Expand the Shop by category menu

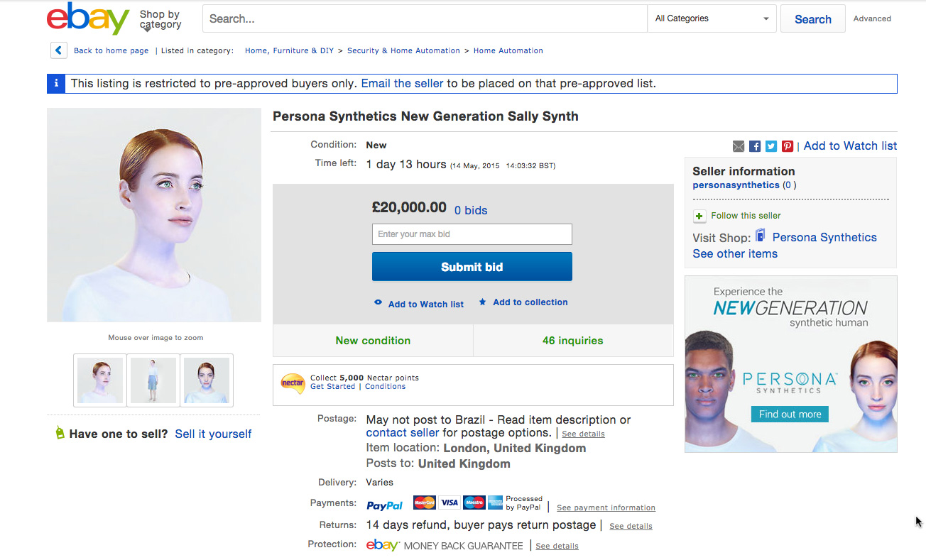[160, 20]
